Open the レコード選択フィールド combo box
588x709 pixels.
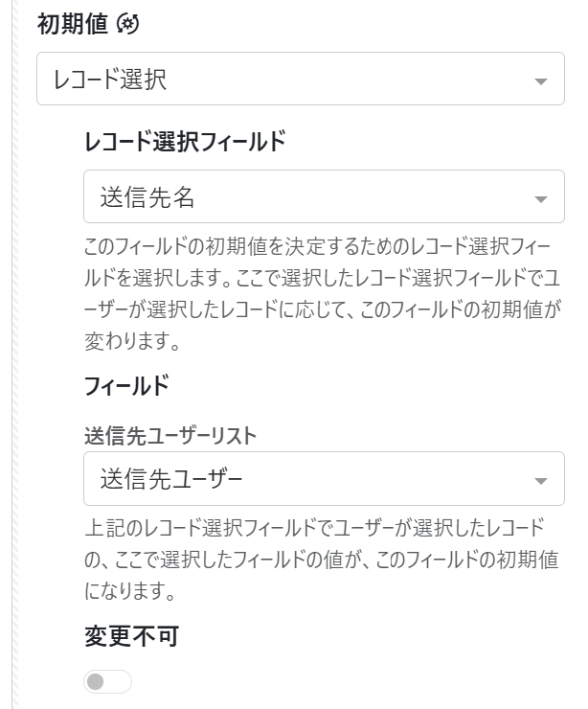click(x=324, y=197)
